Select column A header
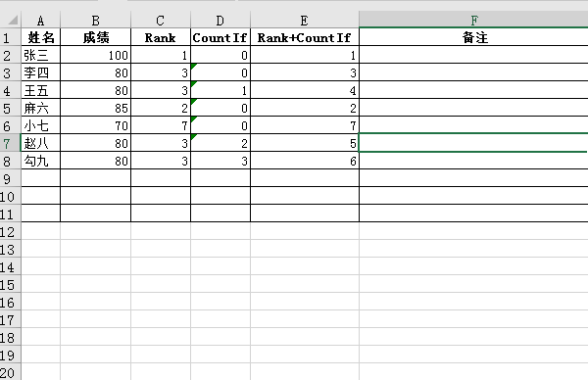This screenshot has width=588, height=380. coord(40,21)
